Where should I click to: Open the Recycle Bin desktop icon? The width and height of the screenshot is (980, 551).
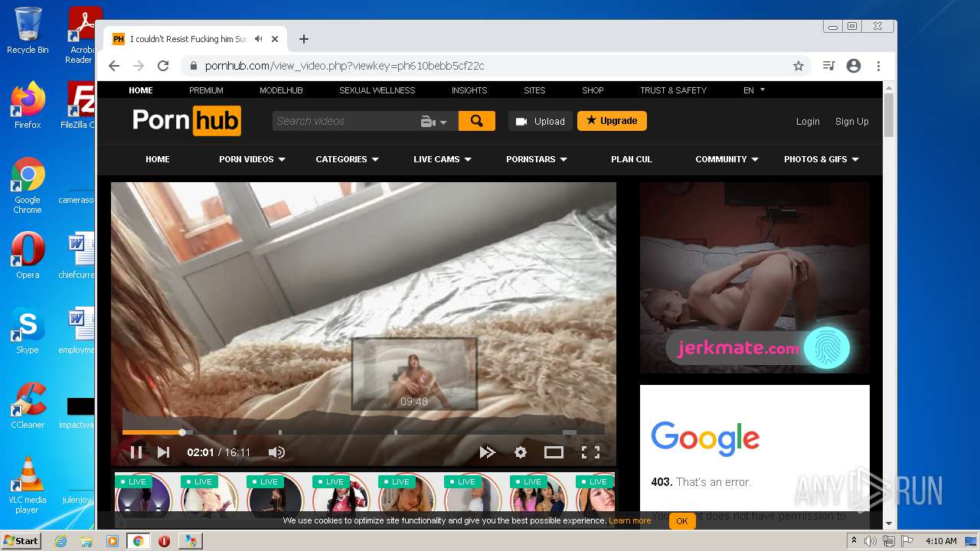tap(28, 31)
